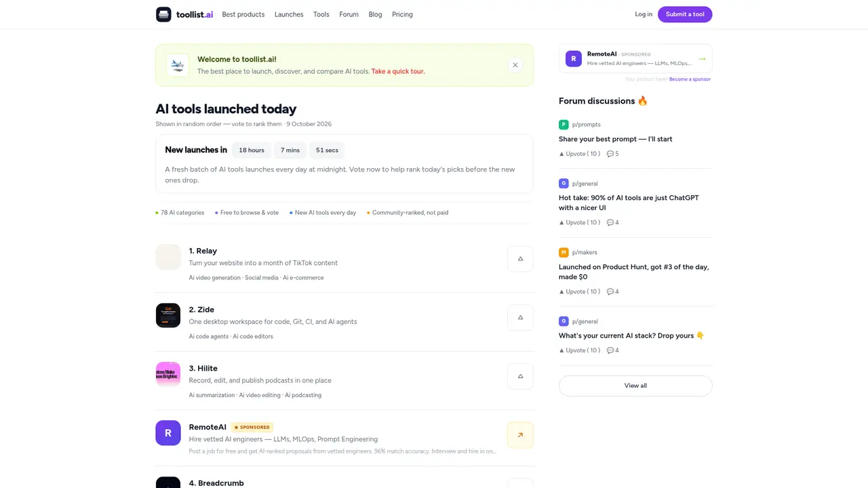Image resolution: width=868 pixels, height=488 pixels.
Task: Open RemoteAI sponsored listing arrow button
Action: coord(520,435)
